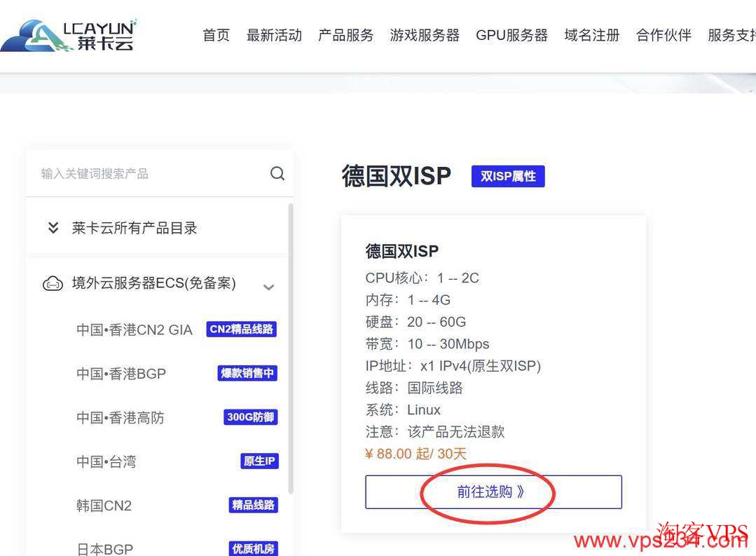
Task: Open 中国•香港CN2 GIA product
Action: coord(134,330)
